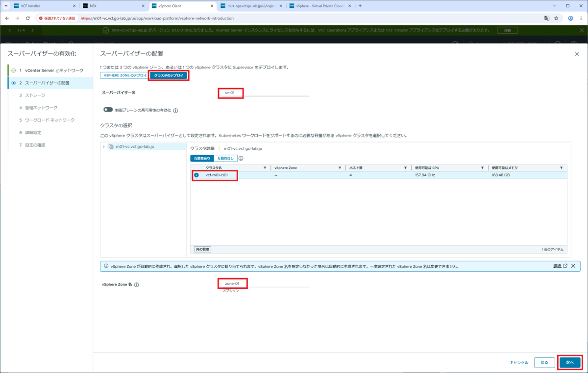Show incompatible clusters with 互換性なし
588x373 pixels.
[x=225, y=158]
